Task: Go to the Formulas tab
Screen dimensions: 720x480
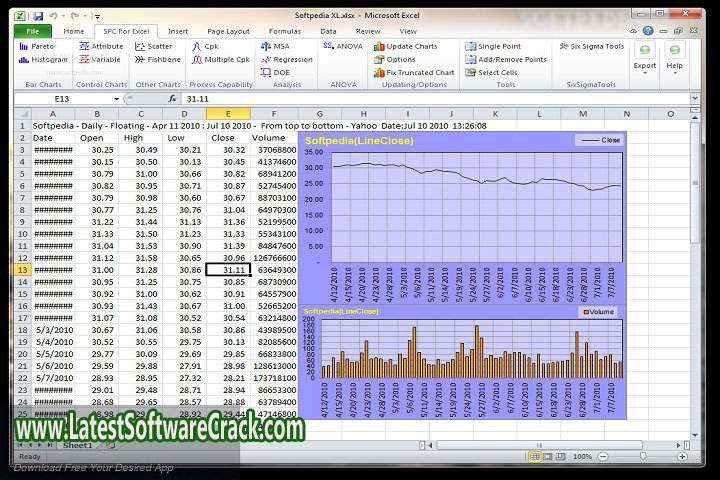Action: 285,31
